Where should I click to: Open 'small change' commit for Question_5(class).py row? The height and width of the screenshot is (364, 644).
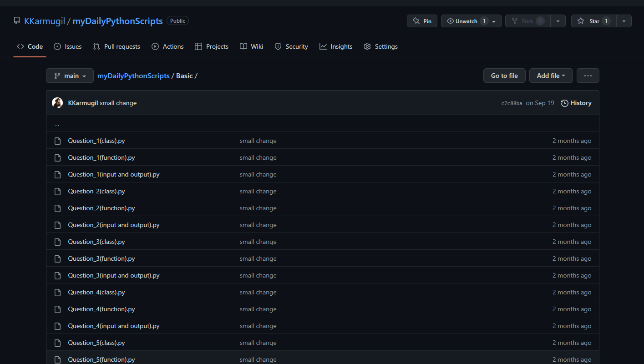click(x=258, y=343)
